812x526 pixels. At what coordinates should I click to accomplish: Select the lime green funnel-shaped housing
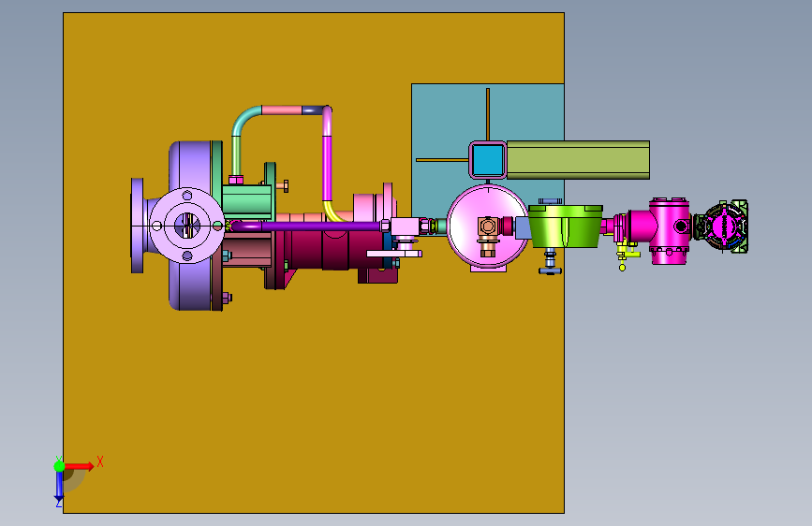(x=565, y=226)
